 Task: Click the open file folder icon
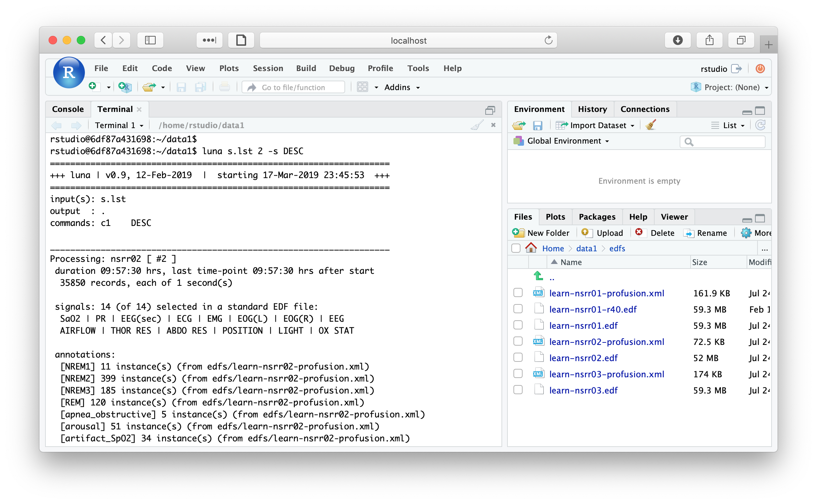point(149,87)
